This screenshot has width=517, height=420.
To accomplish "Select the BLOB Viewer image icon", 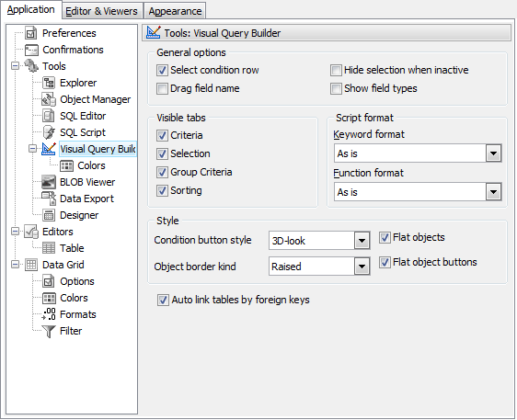I will pyautogui.click(x=49, y=182).
